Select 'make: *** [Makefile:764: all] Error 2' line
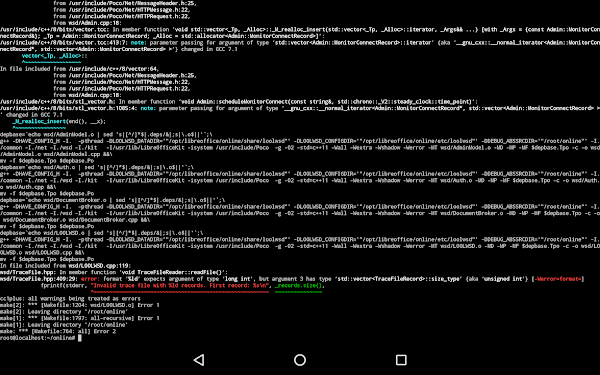Screen dimensions: 600x375 [58, 331]
